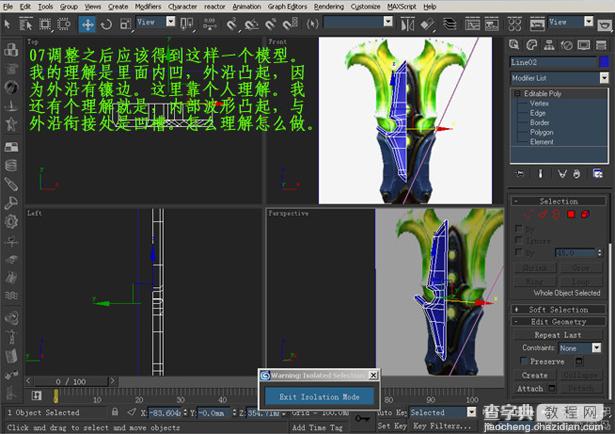Enable the Preserve checkbox
This screenshot has width=615, height=434.
[524, 361]
